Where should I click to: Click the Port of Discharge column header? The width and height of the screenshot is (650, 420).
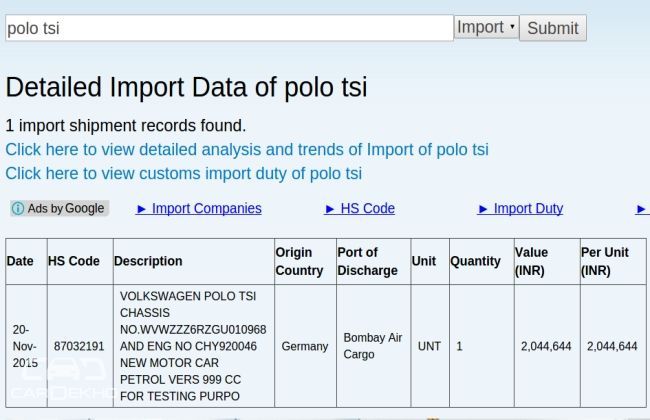point(374,262)
